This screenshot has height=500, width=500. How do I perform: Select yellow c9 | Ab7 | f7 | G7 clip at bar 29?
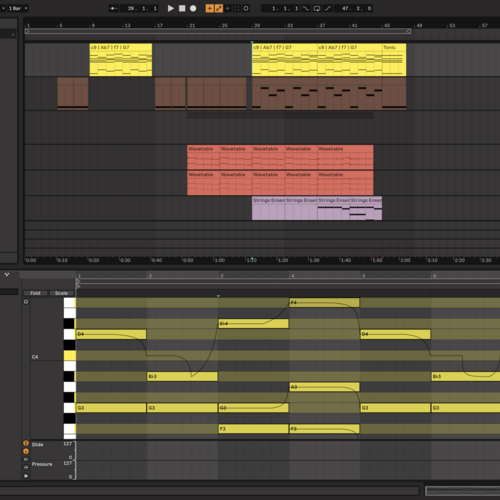click(285, 60)
